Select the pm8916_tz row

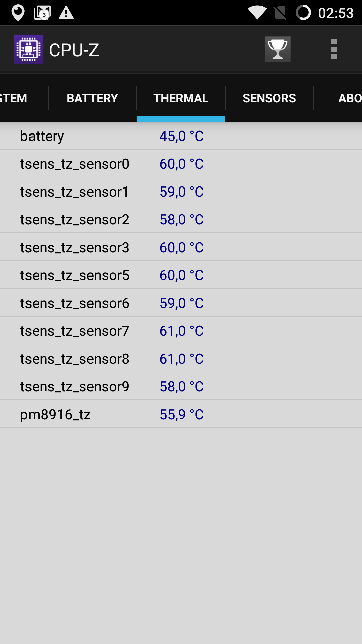[x=181, y=414]
